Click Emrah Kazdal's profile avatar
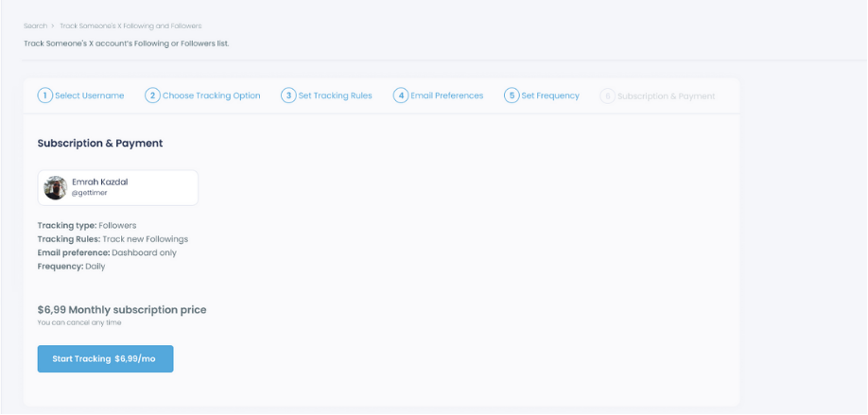868x415 pixels. click(56, 187)
